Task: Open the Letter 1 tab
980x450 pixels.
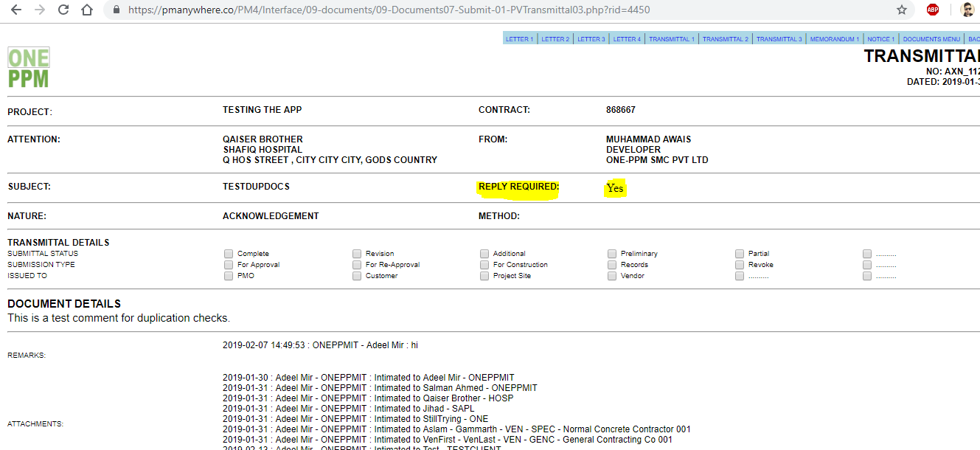Action: [520, 39]
